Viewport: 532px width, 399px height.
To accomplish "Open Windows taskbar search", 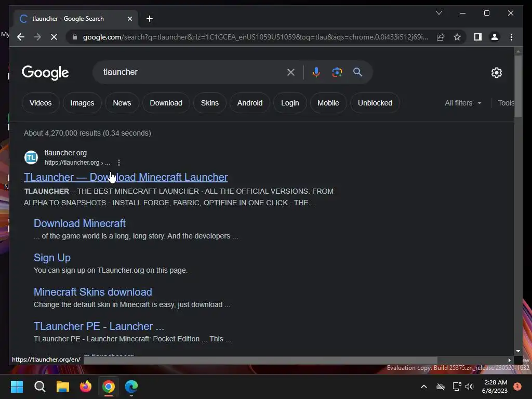I will pyautogui.click(x=39, y=387).
